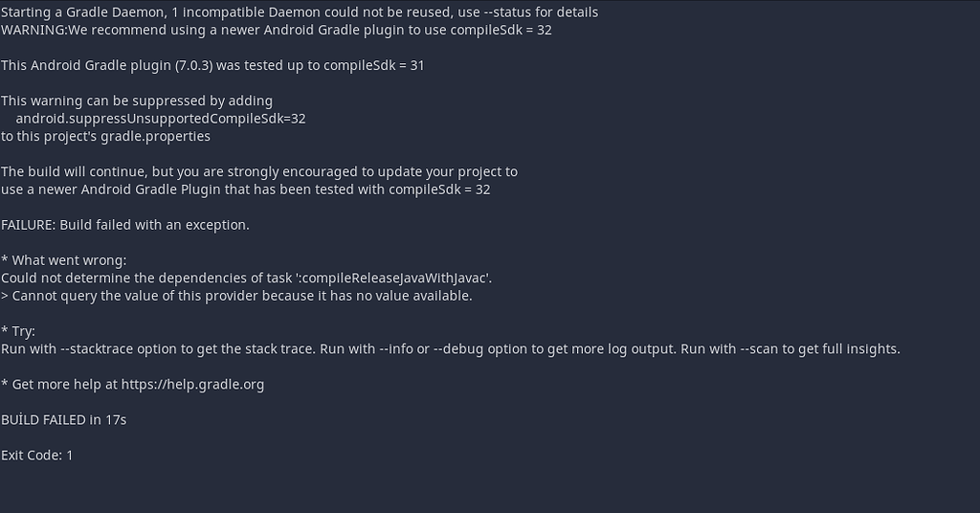Click the 'BUILD FAILED in 17s' line

pos(64,420)
